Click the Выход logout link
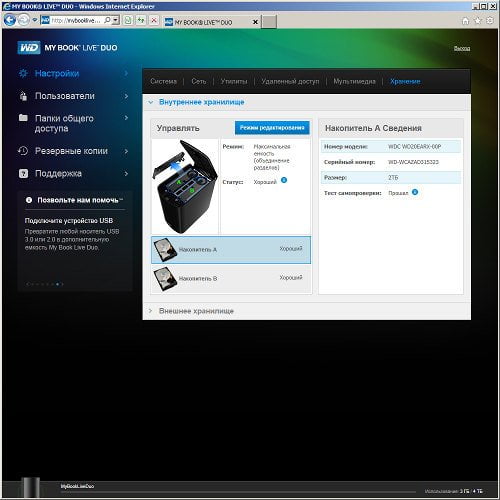Image resolution: width=500 pixels, height=500 pixels. click(x=462, y=48)
